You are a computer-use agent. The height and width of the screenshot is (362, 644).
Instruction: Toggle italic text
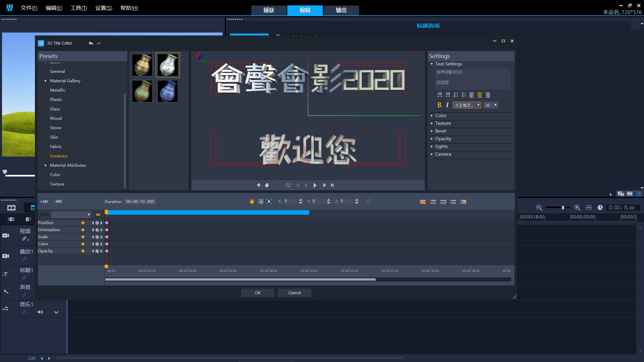click(447, 105)
